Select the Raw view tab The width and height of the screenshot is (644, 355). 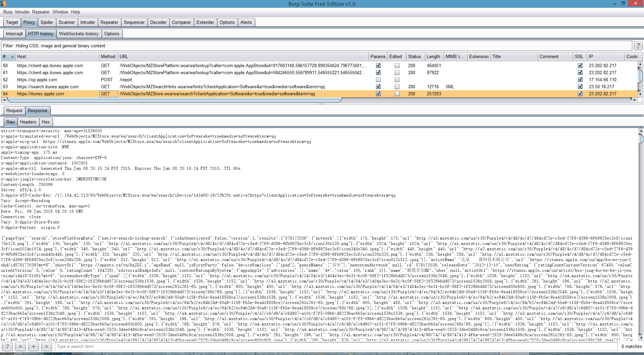coord(11,122)
